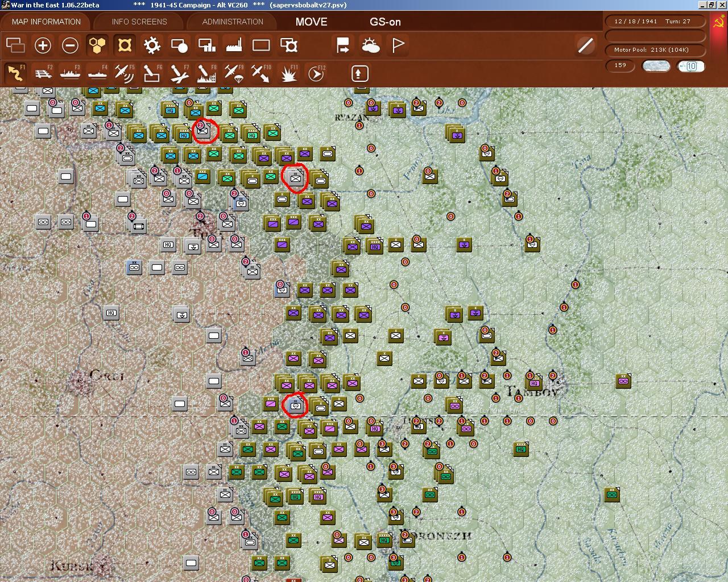This screenshot has width=728, height=582.
Task: Select F3 Naval transport mode icon
Action: pyautogui.click(x=70, y=73)
